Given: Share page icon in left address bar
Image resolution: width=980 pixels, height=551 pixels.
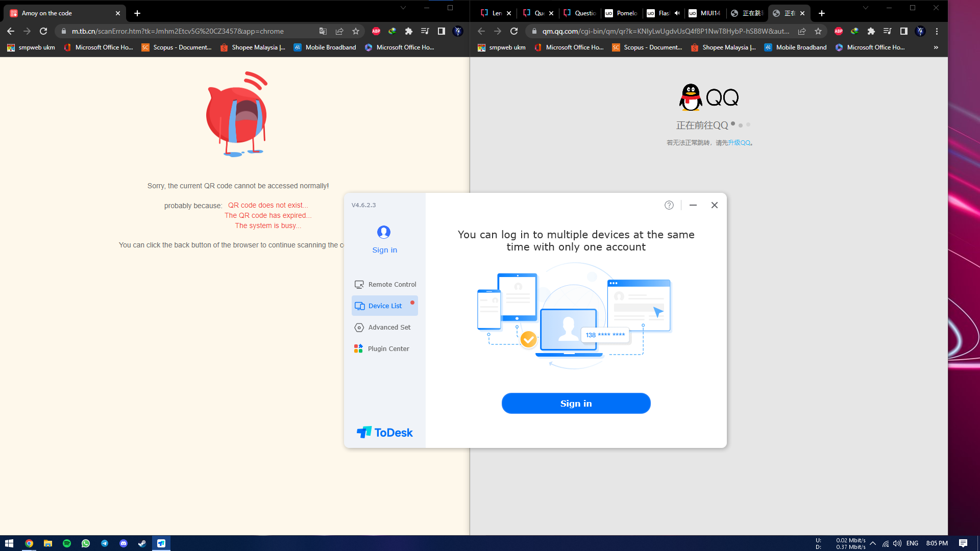Looking at the screenshot, I should click(x=339, y=31).
